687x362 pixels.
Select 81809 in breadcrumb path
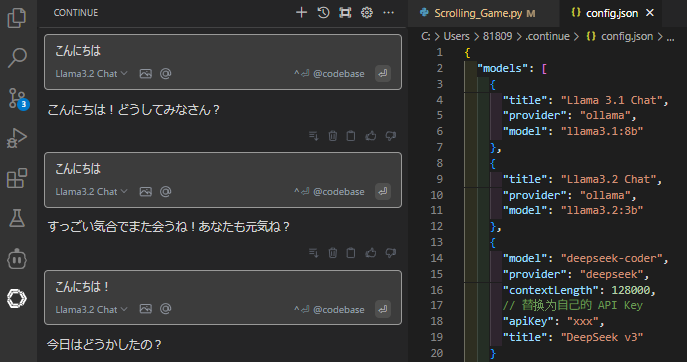click(x=497, y=36)
